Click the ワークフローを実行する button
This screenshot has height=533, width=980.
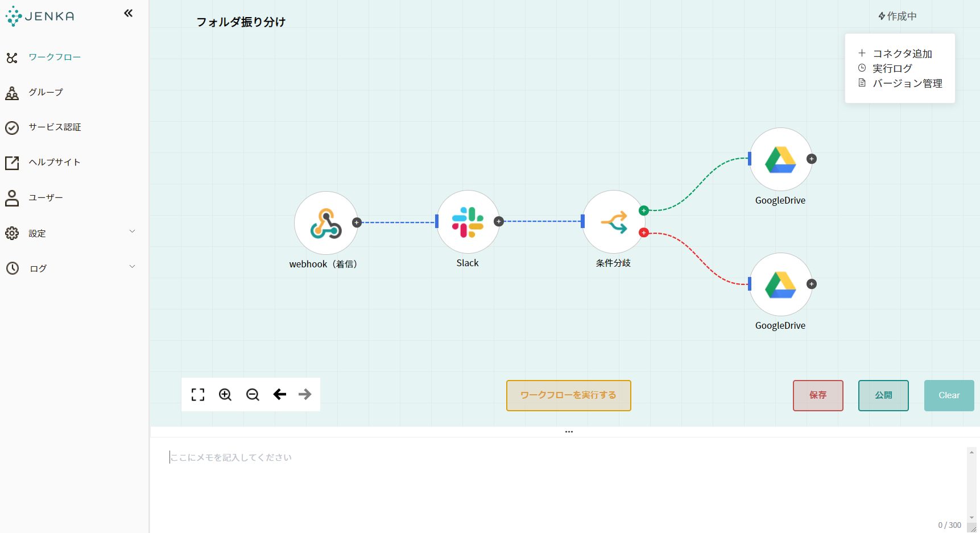tap(569, 395)
